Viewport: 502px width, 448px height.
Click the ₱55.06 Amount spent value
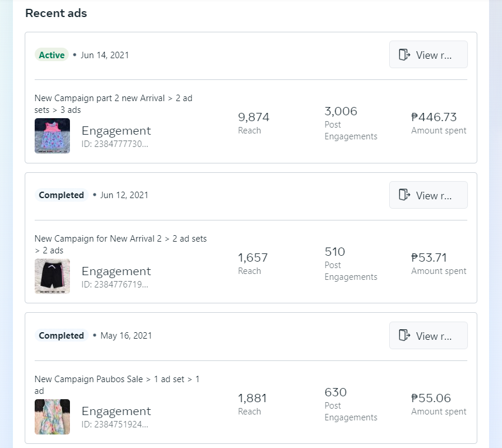click(x=434, y=398)
